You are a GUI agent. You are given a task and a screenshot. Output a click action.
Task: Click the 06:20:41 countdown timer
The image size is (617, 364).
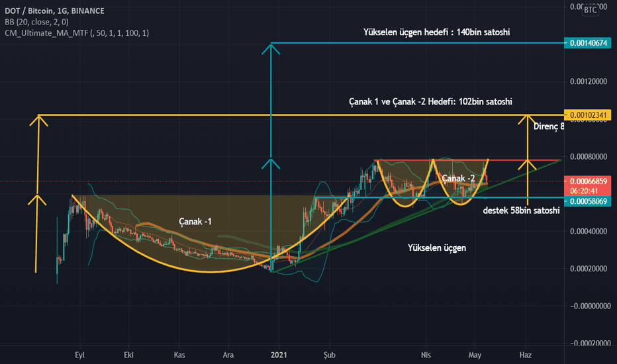[583, 191]
